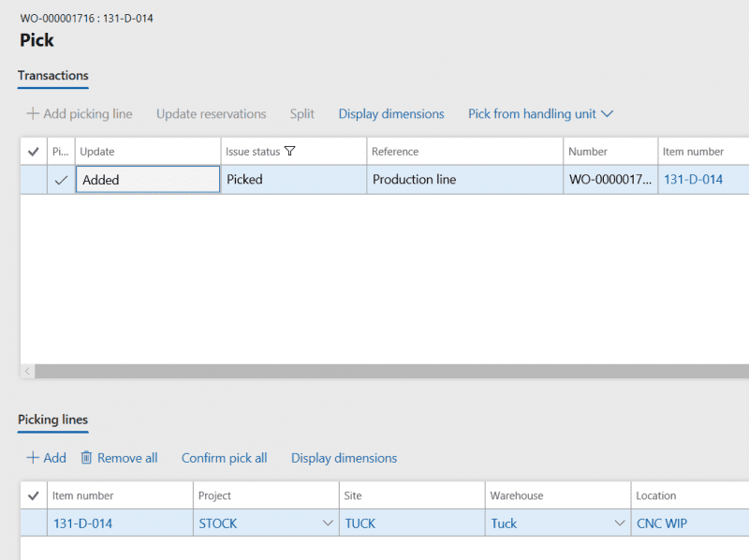Image resolution: width=749 pixels, height=560 pixels.
Task: Click Confirm pick all button
Action: [224, 458]
